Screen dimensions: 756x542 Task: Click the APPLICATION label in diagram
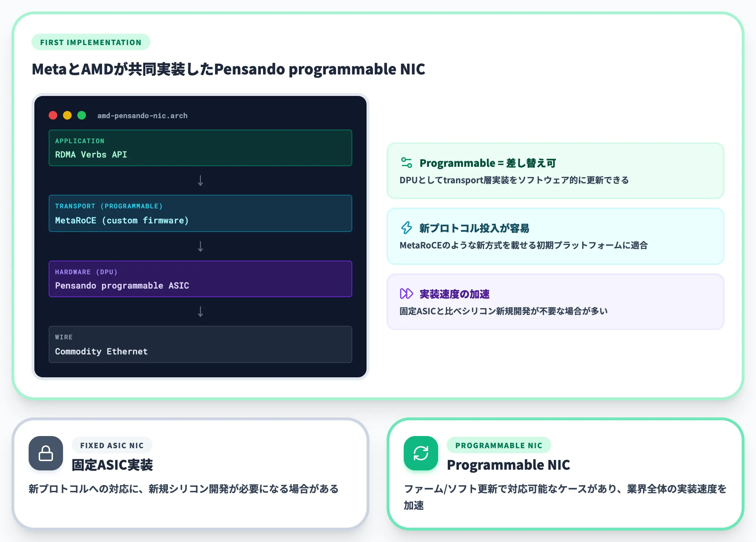click(x=80, y=141)
